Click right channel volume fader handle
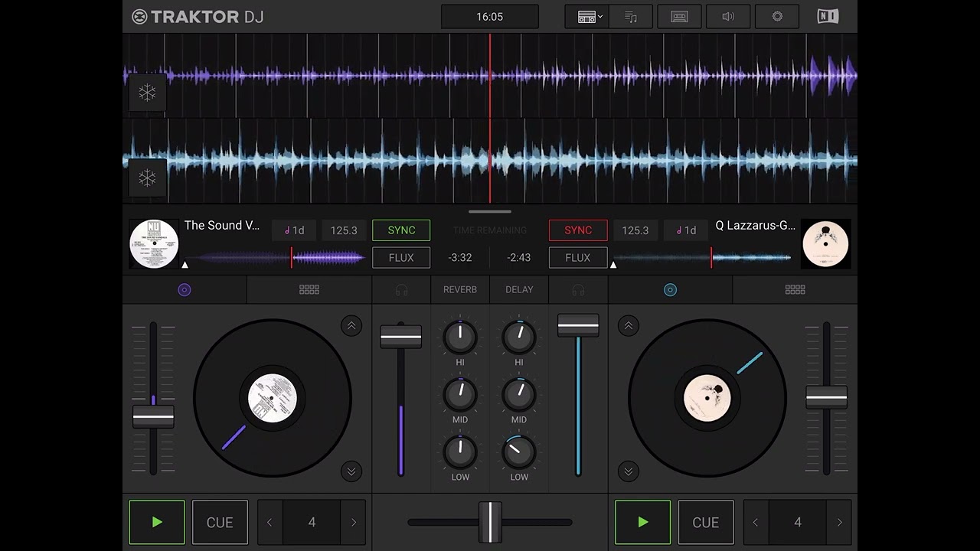The image size is (980, 551). coord(578,325)
